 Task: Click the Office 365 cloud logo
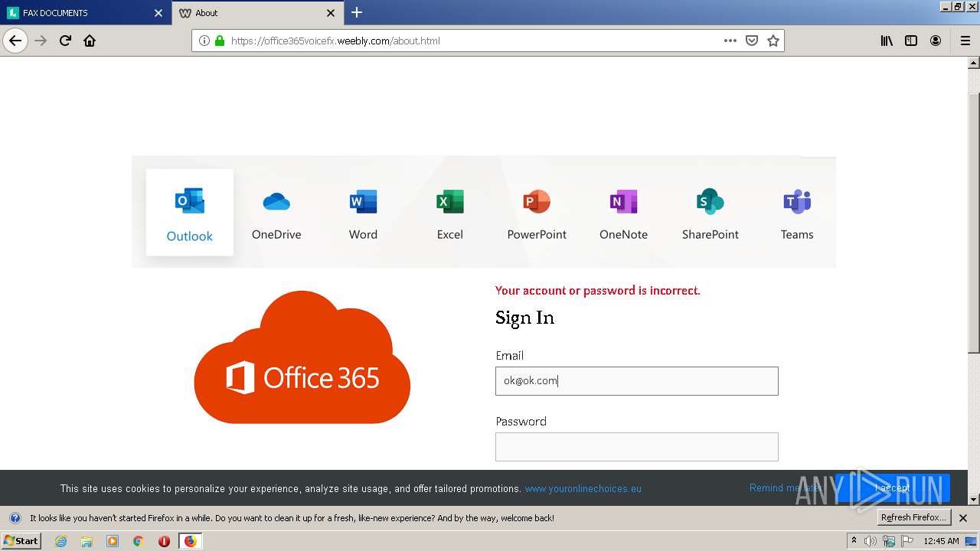tap(302, 357)
